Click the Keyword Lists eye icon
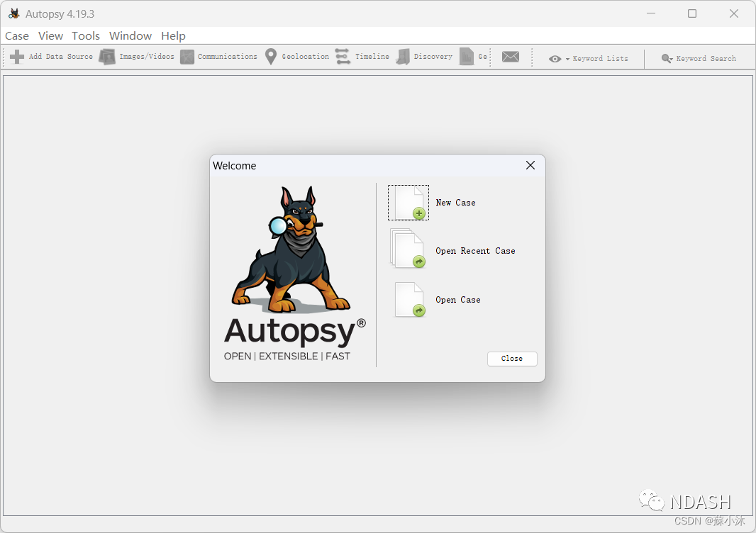This screenshot has width=756, height=533. (555, 59)
